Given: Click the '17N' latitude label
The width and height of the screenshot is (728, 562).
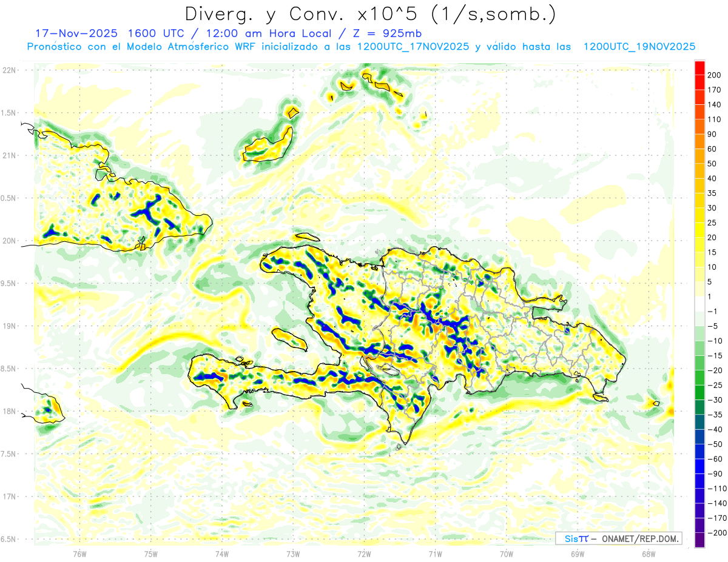Looking at the screenshot, I should (x=9, y=497).
